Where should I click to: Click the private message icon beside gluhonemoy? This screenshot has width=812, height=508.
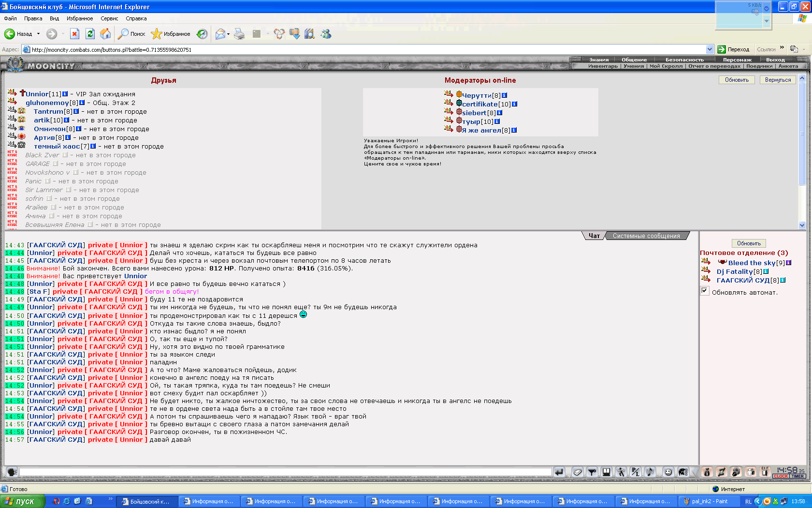[12, 101]
